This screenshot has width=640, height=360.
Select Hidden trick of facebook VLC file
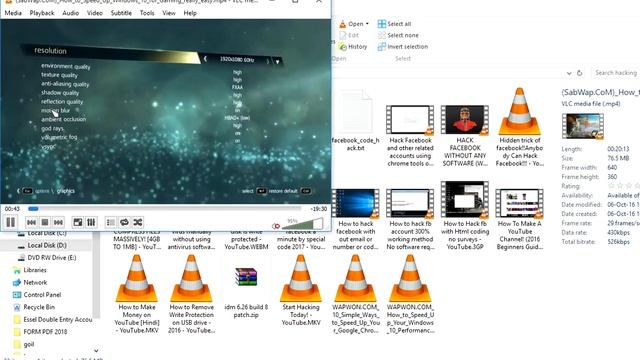point(519,127)
